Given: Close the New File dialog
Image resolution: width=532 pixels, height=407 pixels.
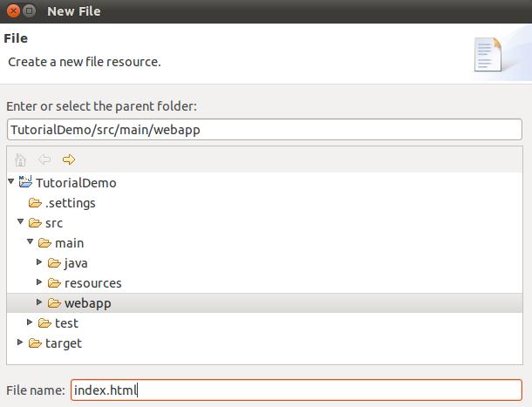Looking at the screenshot, I should tap(13, 10).
